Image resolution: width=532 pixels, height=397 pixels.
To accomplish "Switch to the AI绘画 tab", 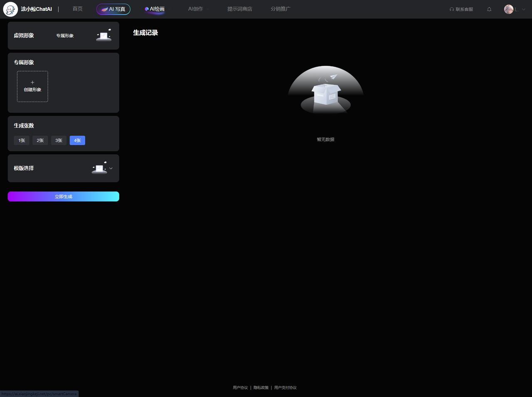I will coord(155,9).
